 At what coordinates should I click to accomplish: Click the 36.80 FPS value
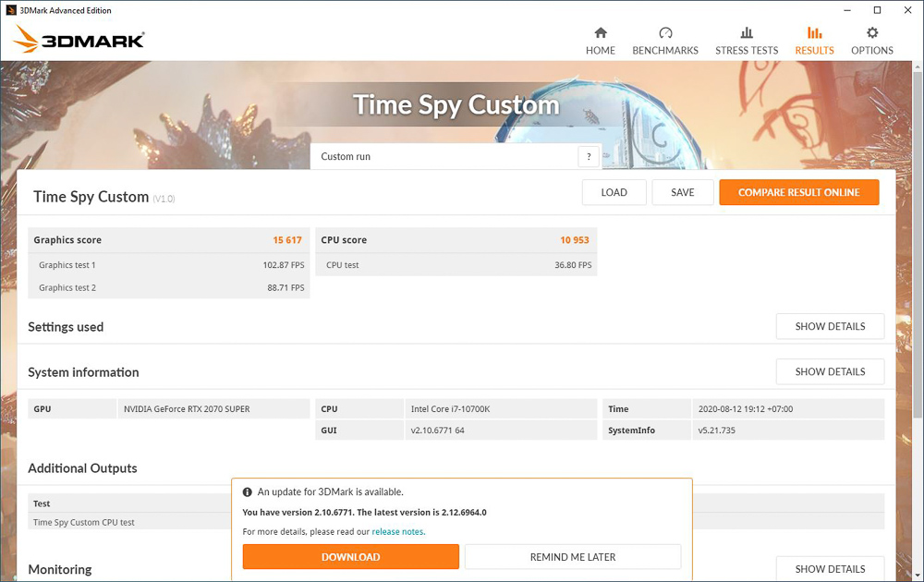point(573,265)
